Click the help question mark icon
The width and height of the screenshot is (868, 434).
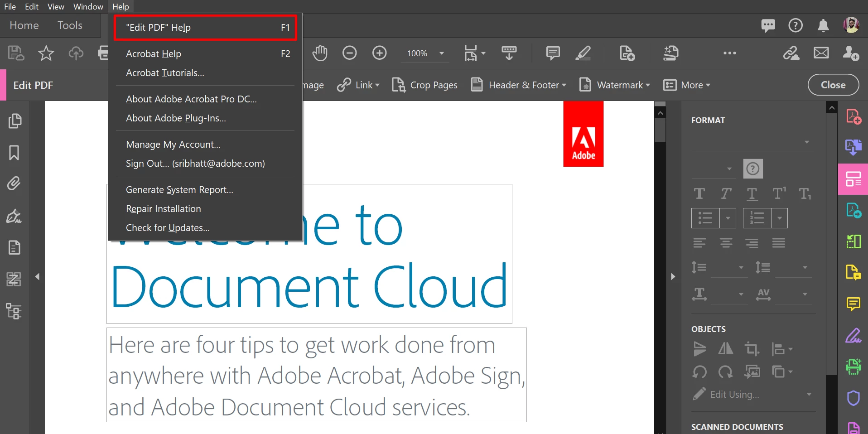click(x=796, y=25)
